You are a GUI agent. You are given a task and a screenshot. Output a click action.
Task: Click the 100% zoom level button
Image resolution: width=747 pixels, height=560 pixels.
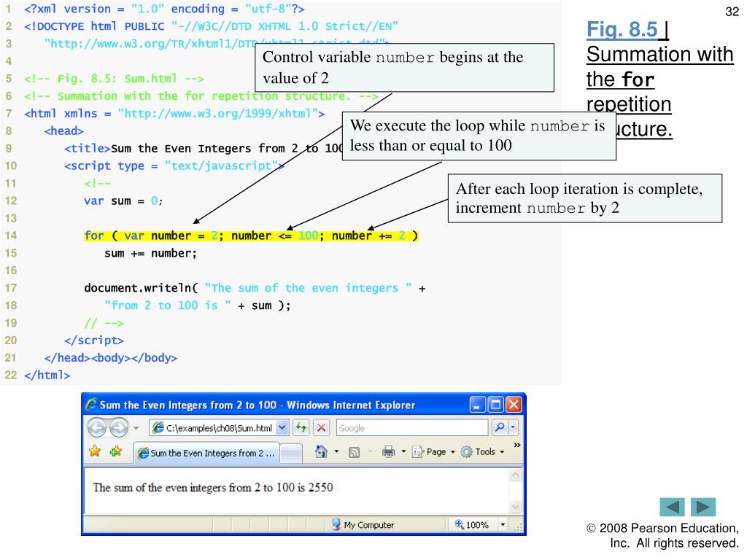(x=472, y=524)
